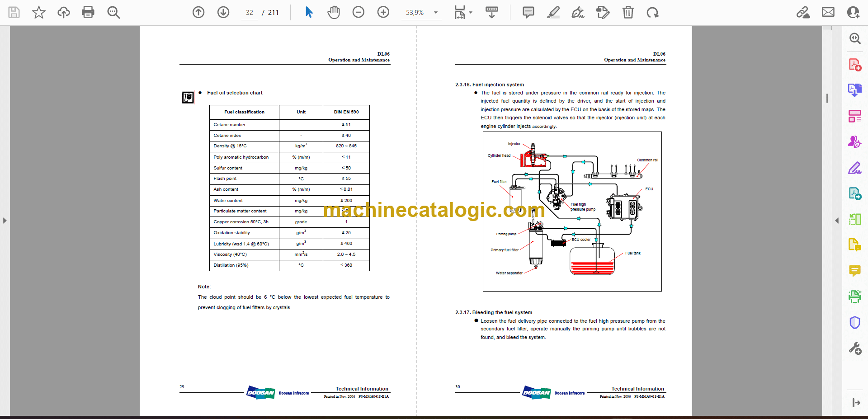
Task: Print the document
Action: tap(88, 12)
